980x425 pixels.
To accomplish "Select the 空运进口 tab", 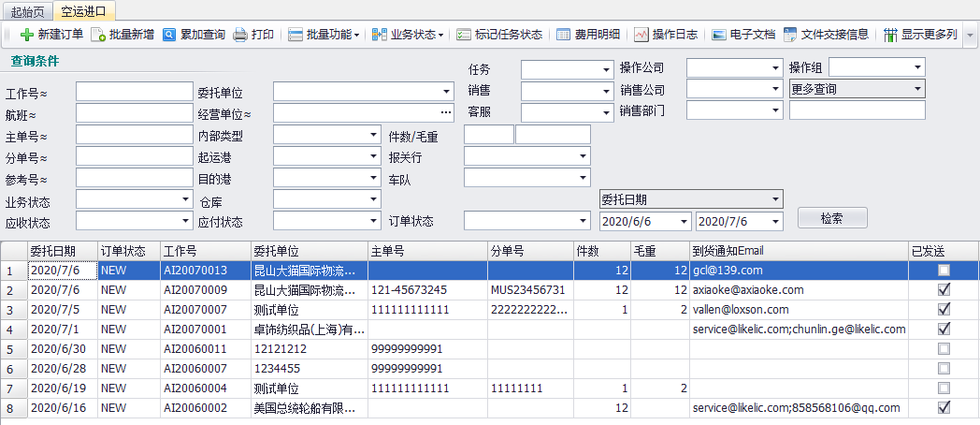I will [84, 11].
